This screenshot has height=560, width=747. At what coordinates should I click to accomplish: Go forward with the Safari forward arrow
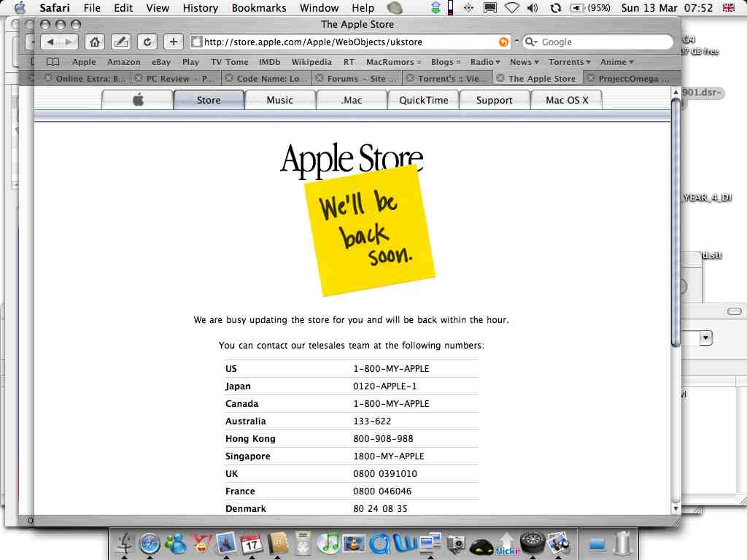coord(69,42)
